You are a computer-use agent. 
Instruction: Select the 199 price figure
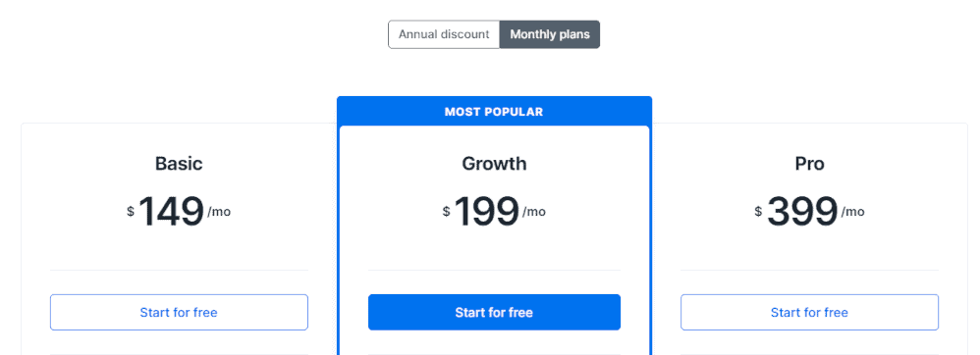point(487,212)
